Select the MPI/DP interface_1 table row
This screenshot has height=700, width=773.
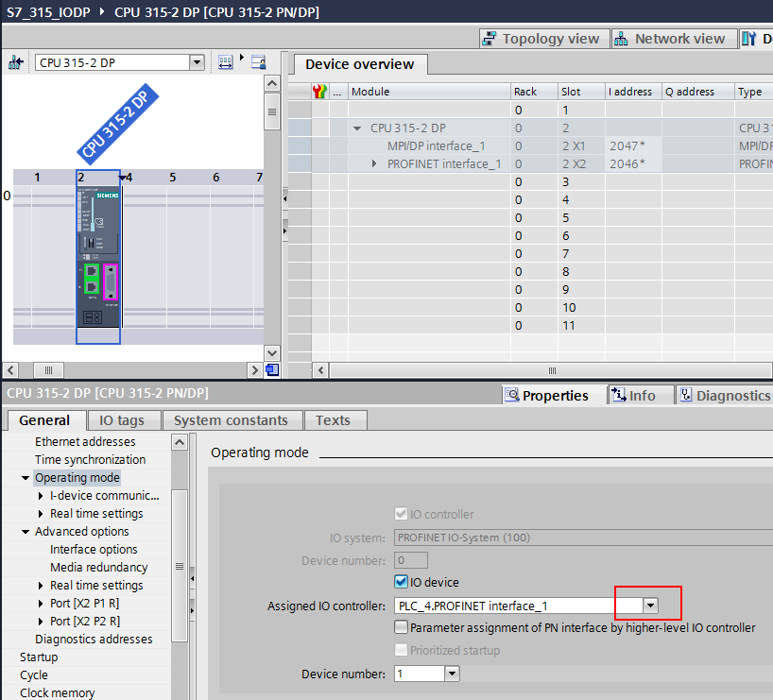(530, 145)
